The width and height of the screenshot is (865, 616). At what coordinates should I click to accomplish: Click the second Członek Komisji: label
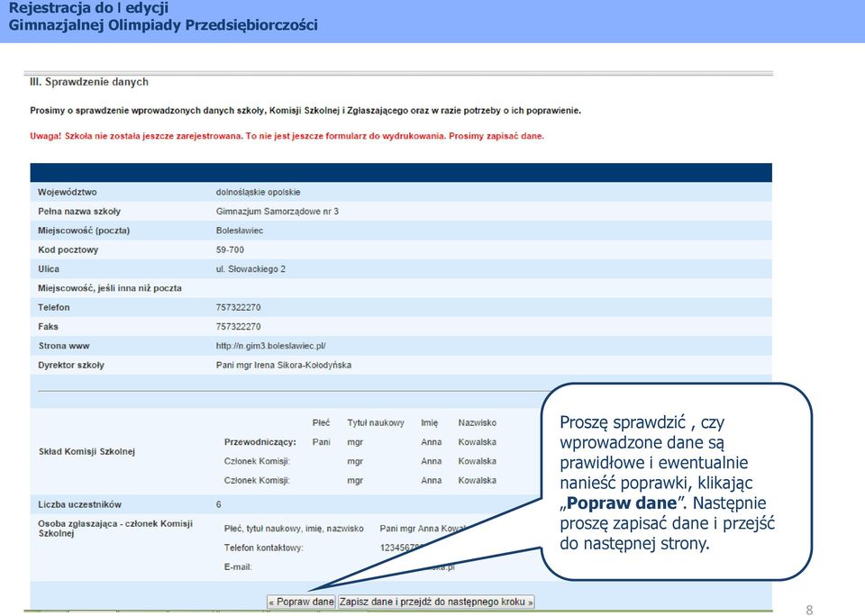[x=257, y=480]
